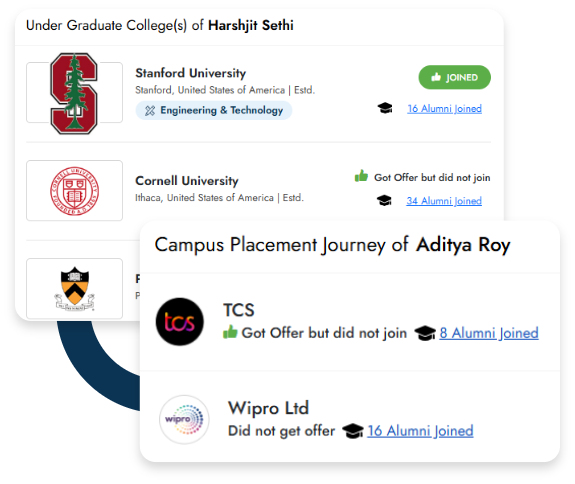The width and height of the screenshot is (575, 484).
Task: Click thumbs-up icon in Cornell offer status
Action: (x=361, y=176)
